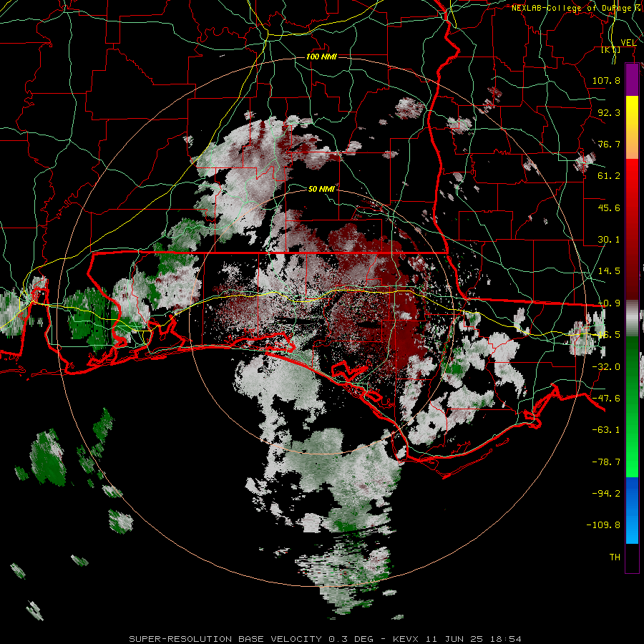Click the 14.5 velocity scale value
This screenshot has width=644, height=644.
(609, 271)
